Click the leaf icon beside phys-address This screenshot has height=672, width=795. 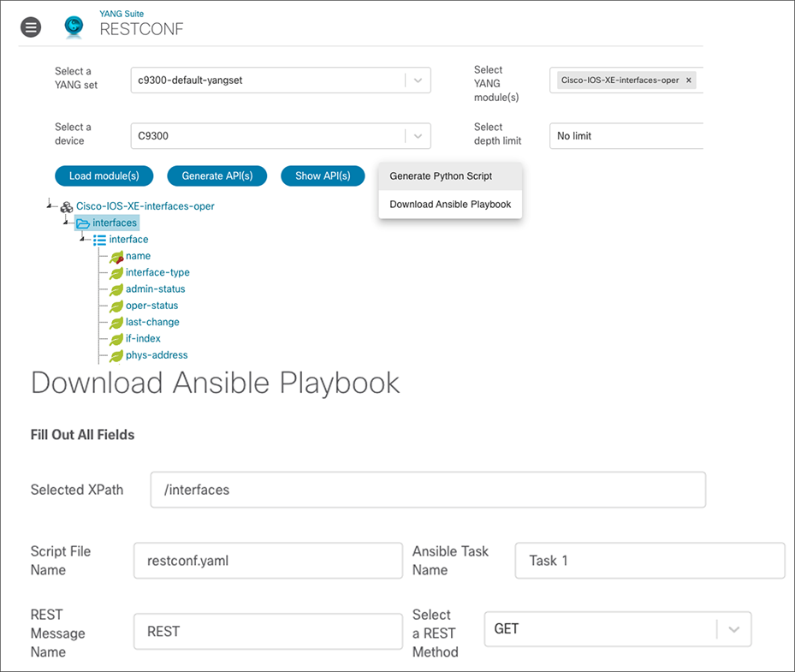tap(116, 356)
